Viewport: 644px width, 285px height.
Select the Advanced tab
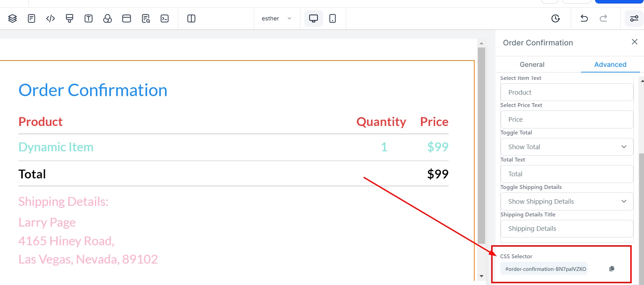pos(610,65)
